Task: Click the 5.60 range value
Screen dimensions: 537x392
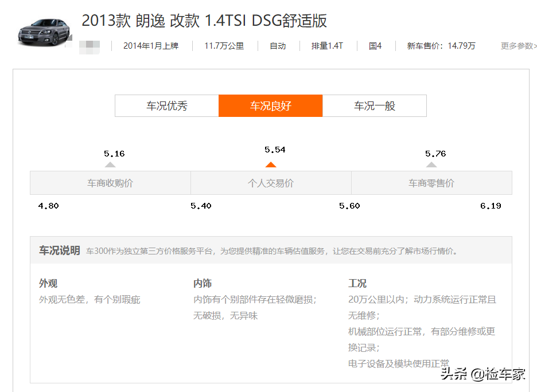Action: [349, 206]
